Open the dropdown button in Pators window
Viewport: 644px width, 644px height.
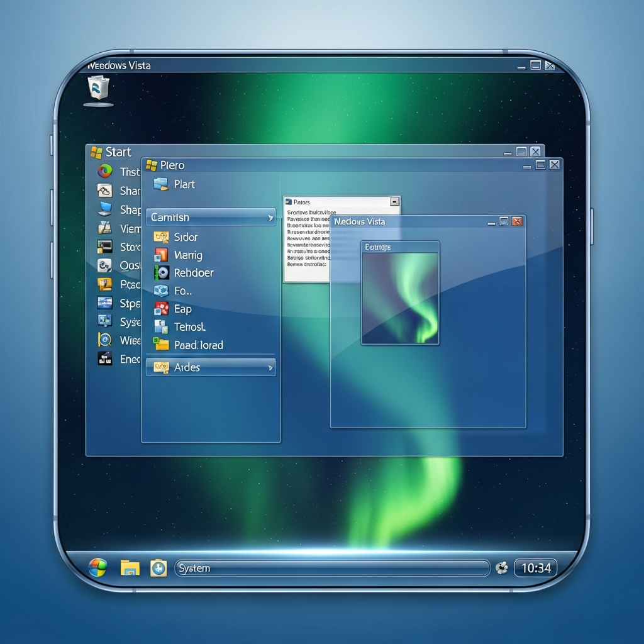(394, 202)
